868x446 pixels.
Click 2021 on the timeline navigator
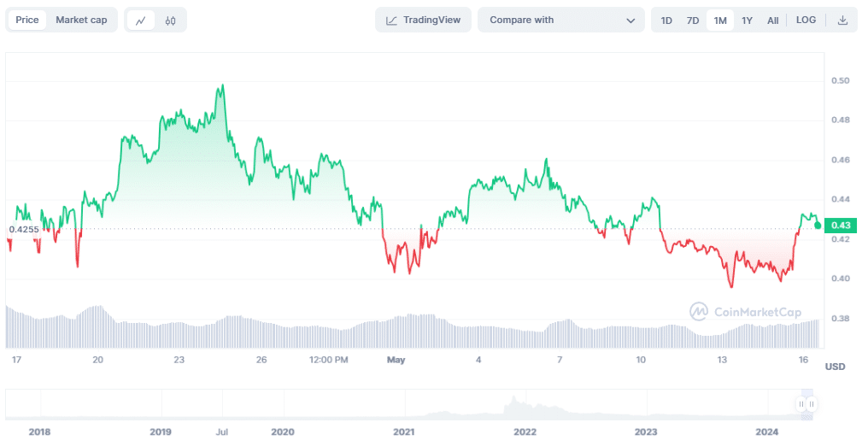pos(403,432)
